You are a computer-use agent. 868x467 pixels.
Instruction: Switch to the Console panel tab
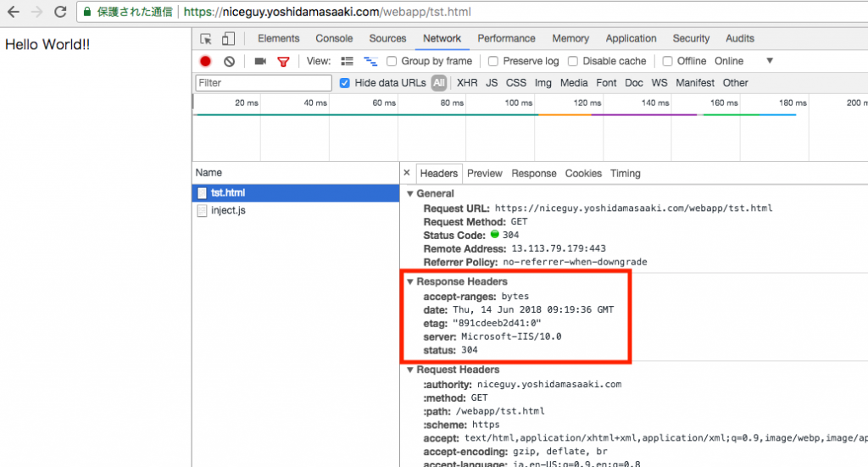(334, 39)
